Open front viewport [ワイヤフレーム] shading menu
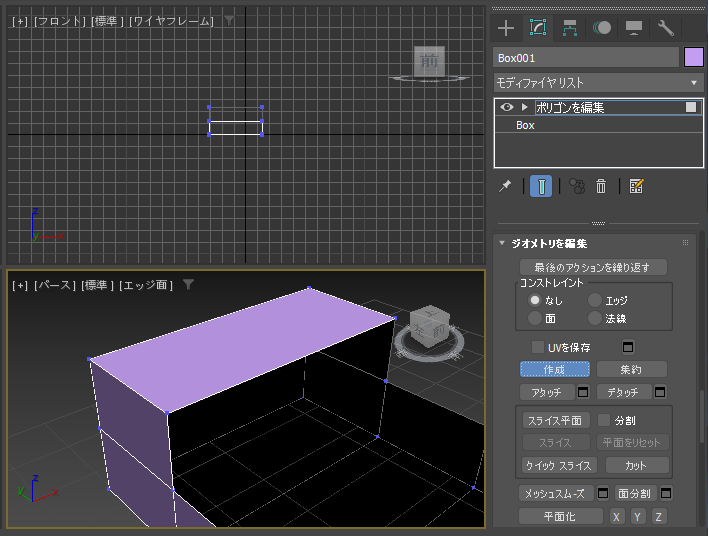This screenshot has height=536, width=708. click(171, 21)
